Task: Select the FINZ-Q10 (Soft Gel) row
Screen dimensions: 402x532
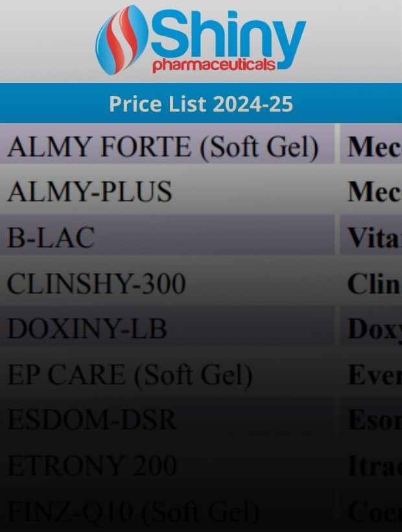Action: [x=167, y=511]
